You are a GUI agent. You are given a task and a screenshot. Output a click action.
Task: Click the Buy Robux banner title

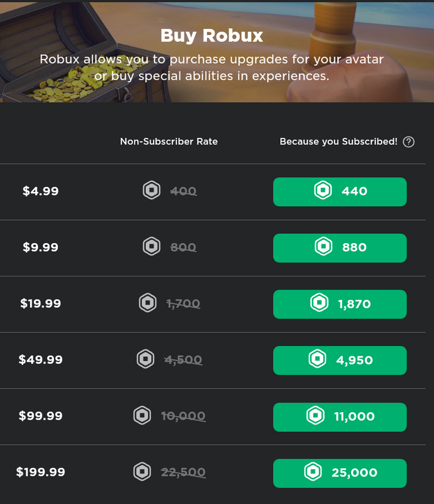[x=212, y=36]
